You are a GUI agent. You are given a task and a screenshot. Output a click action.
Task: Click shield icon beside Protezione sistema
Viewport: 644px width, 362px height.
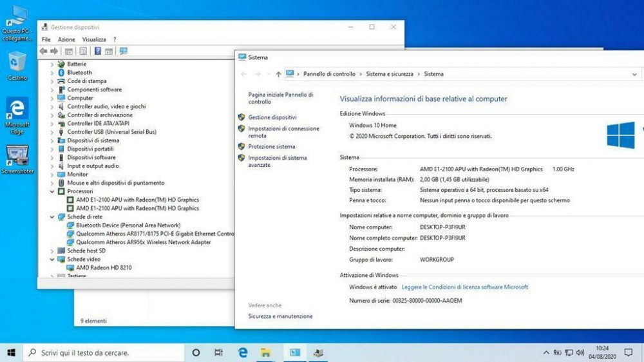click(x=241, y=146)
